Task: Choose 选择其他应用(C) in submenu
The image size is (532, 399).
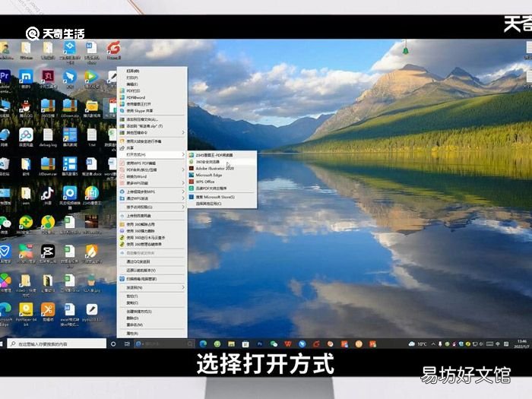Action: [222, 204]
